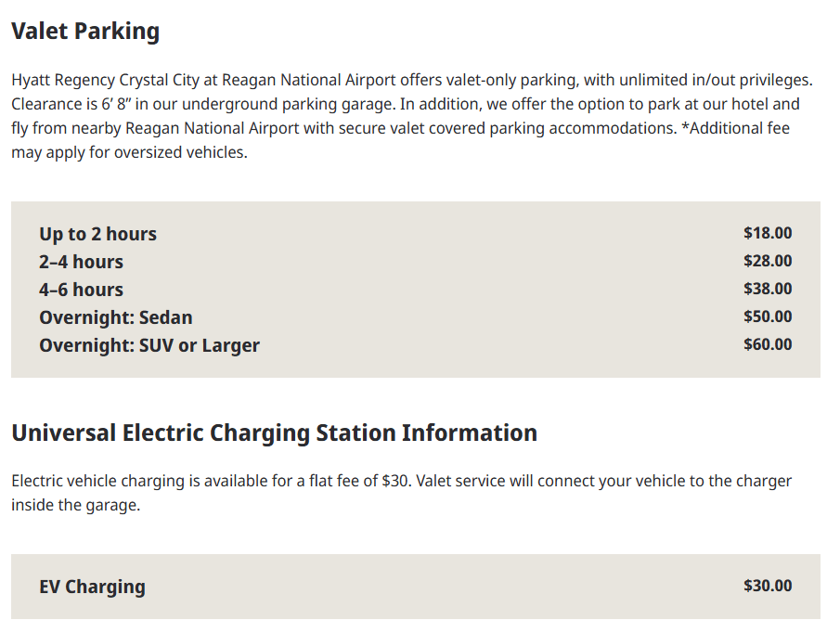Click the $50.00 overnight sedan price
The image size is (840, 633).
point(768,316)
